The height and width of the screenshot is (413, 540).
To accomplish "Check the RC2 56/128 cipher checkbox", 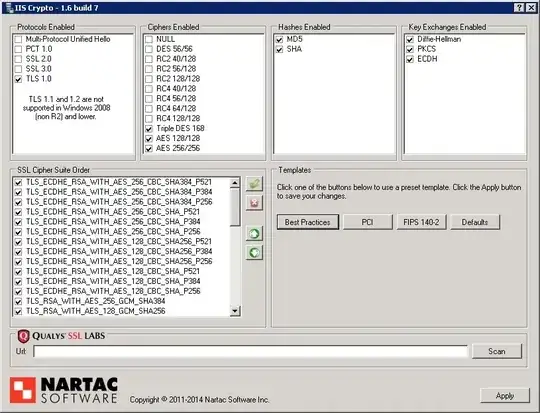I will coord(149,69).
